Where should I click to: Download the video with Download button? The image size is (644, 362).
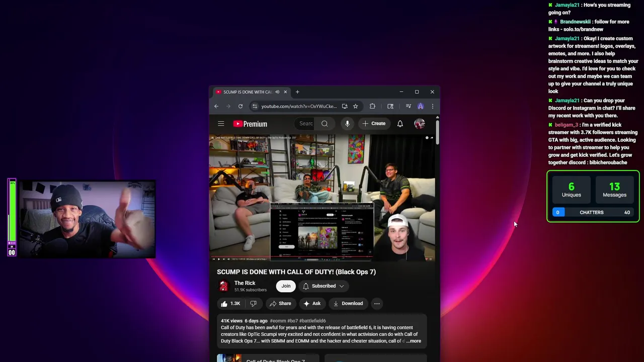tap(348, 304)
